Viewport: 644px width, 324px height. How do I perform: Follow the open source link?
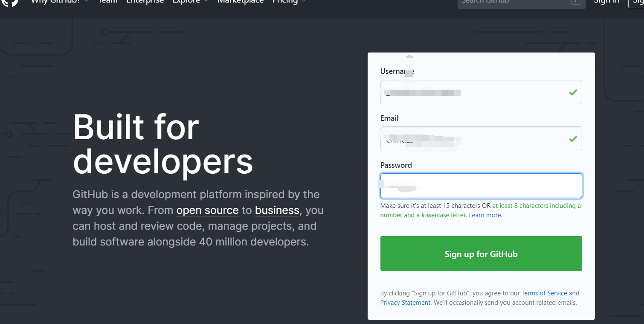point(207,210)
